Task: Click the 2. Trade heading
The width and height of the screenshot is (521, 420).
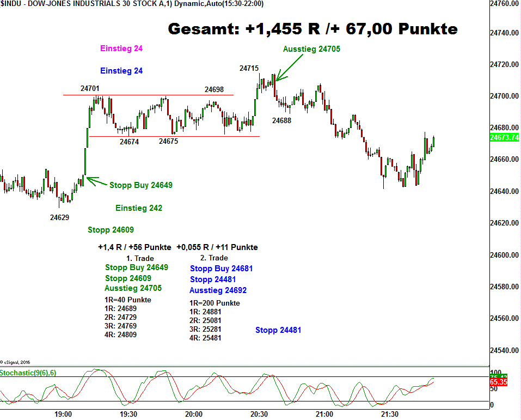Action: (214, 258)
